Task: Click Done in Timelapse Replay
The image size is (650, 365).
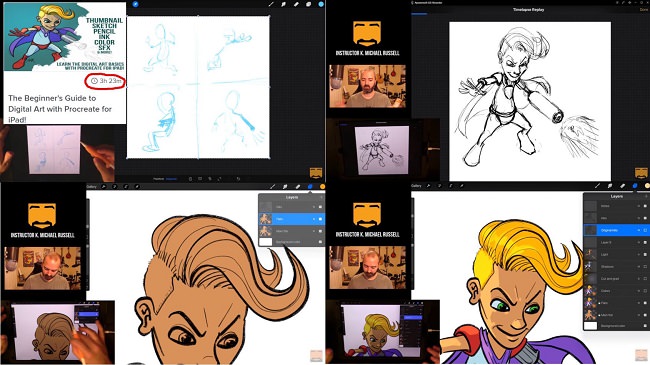Action: pyautogui.click(x=645, y=10)
